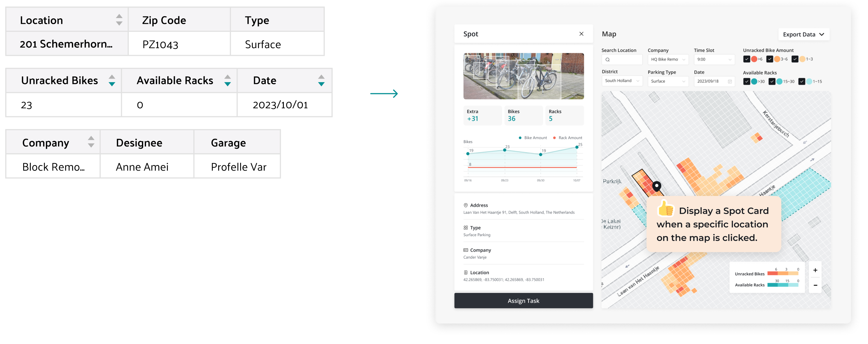Uncheck the >6 unracked bikes checkbox
This screenshot has height=344, width=868.
[x=746, y=59]
